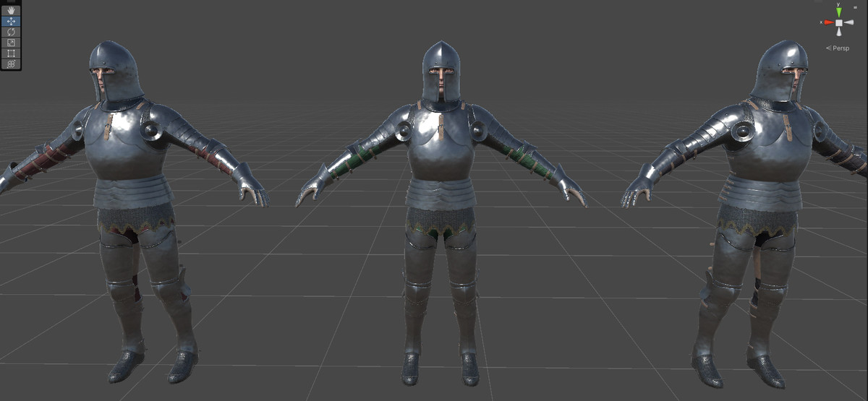Click the gray right gizmo cone
Viewport: 868px width, 401px height.
pyautogui.click(x=850, y=22)
